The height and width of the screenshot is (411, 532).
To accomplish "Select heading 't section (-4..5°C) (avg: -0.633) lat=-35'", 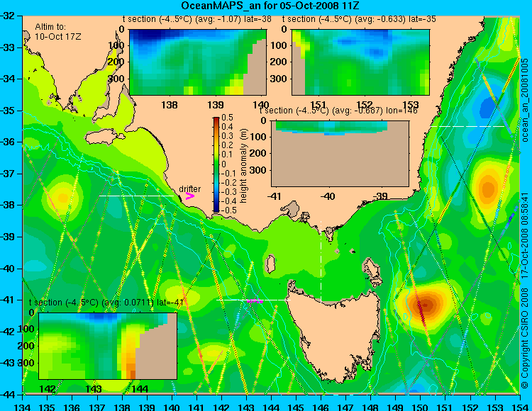I will pyautogui.click(x=359, y=19).
